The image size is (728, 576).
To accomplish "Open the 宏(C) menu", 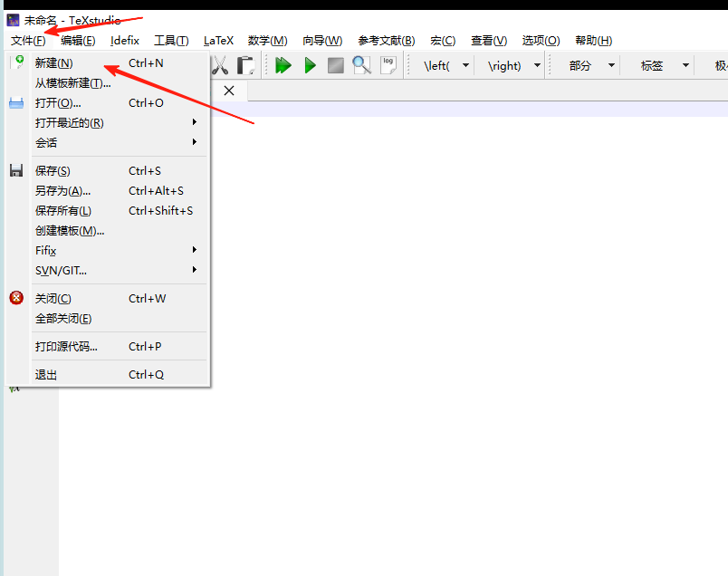I will (443, 41).
